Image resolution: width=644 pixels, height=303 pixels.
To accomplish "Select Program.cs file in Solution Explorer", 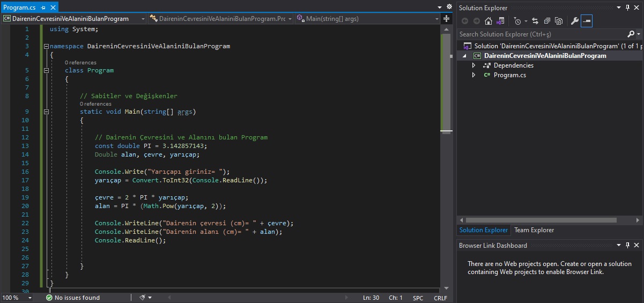I will 509,75.
